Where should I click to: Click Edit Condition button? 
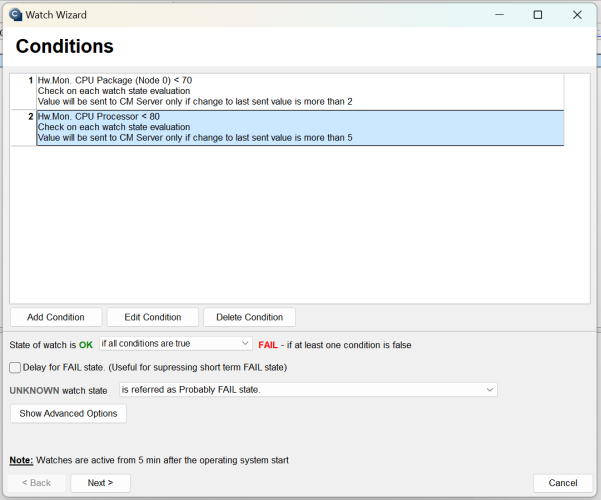pyautogui.click(x=153, y=317)
